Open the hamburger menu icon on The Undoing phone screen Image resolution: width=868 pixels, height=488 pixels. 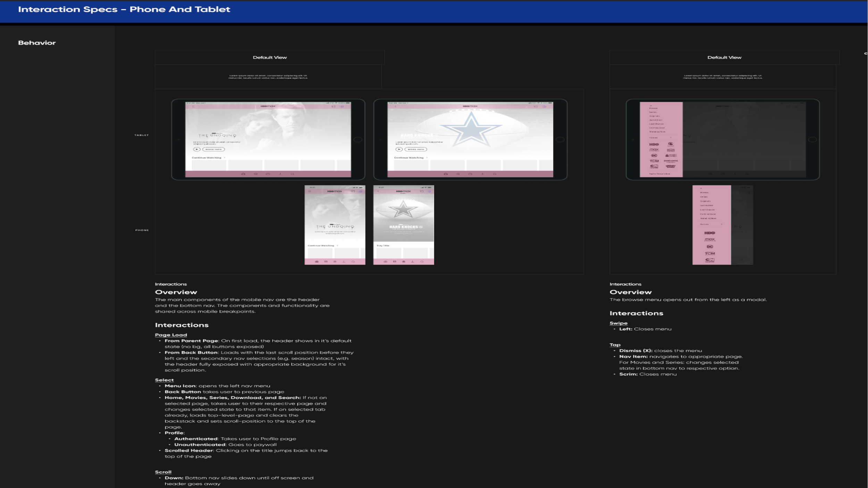point(309,191)
